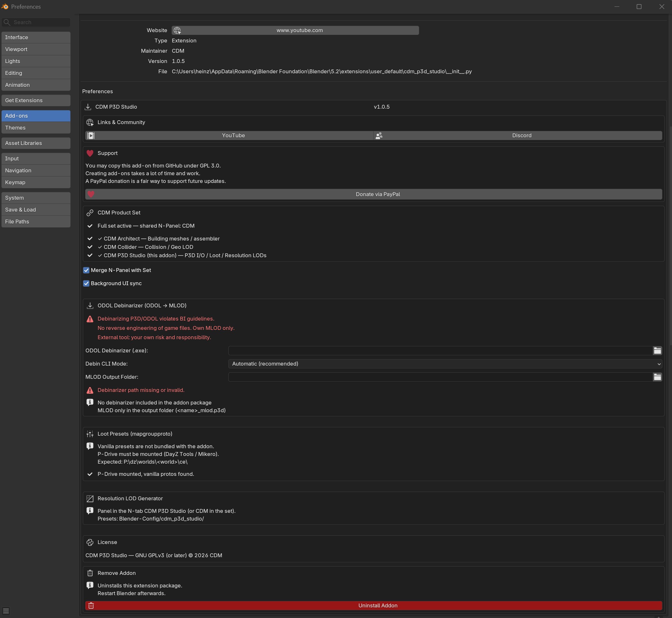This screenshot has width=672, height=618.
Task: Click the people icon on the Discord button
Action: click(x=379, y=135)
